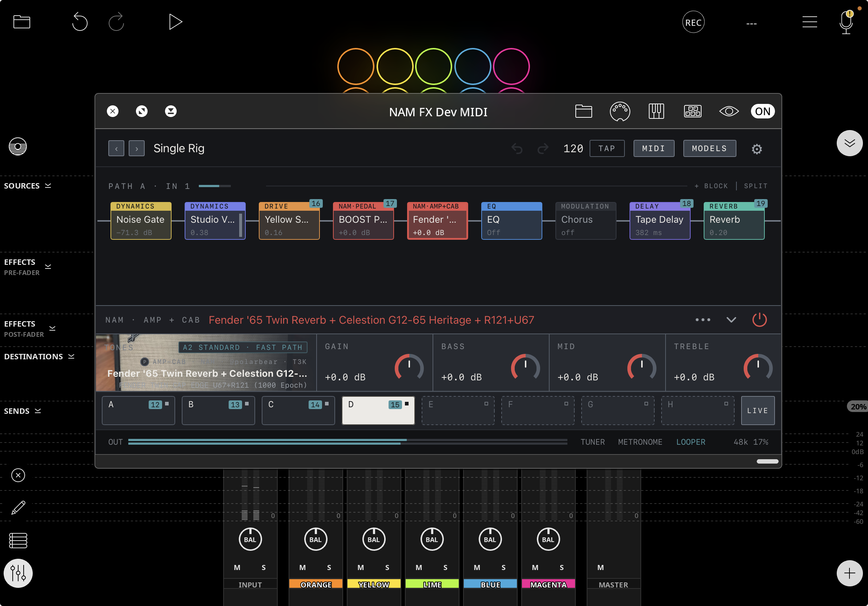Click the TREBLE knob
The width and height of the screenshot is (868, 606).
click(x=758, y=367)
